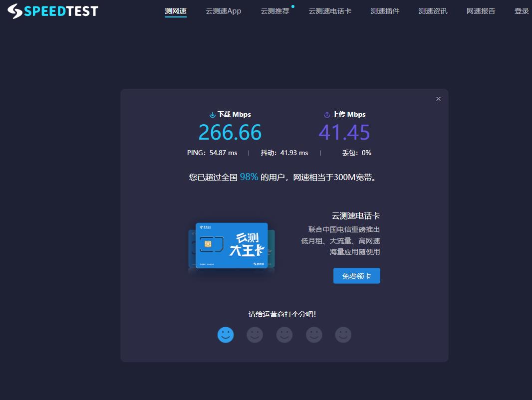The height and width of the screenshot is (400, 532).
Task: Click the highlighted 98% statistic text
Action: pyautogui.click(x=249, y=177)
